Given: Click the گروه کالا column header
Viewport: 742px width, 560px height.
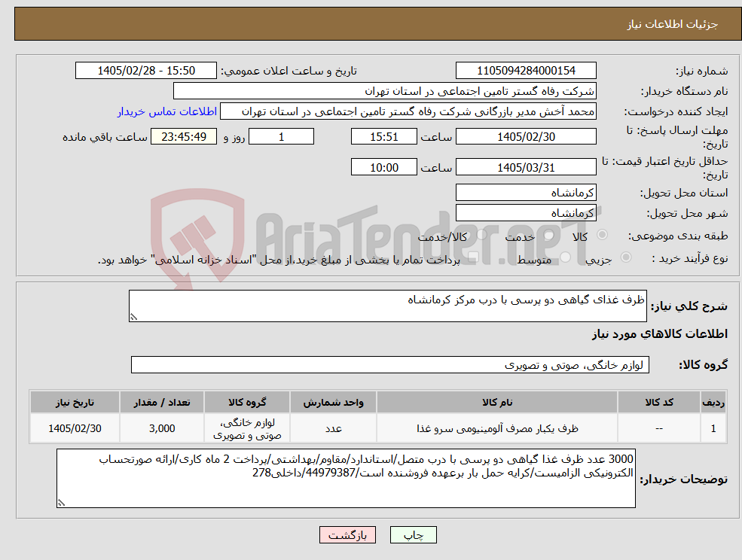Looking at the screenshot, I should click(247, 402).
